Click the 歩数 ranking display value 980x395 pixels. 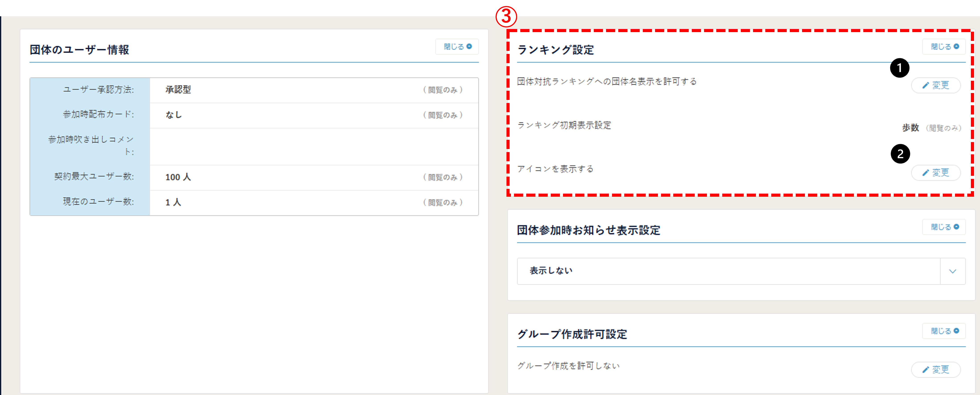pos(910,128)
